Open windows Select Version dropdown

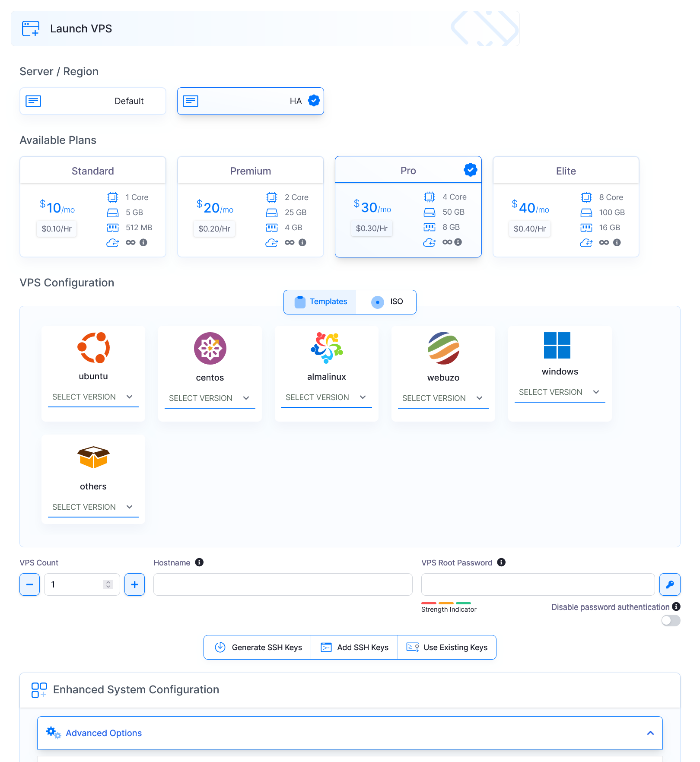pyautogui.click(x=560, y=392)
